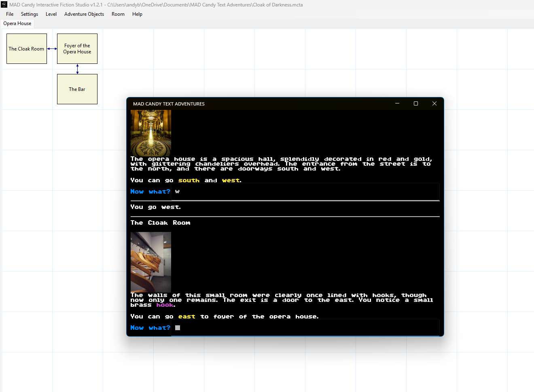Click the highlighted 'east' direction word
The image size is (534, 392).
point(187,317)
